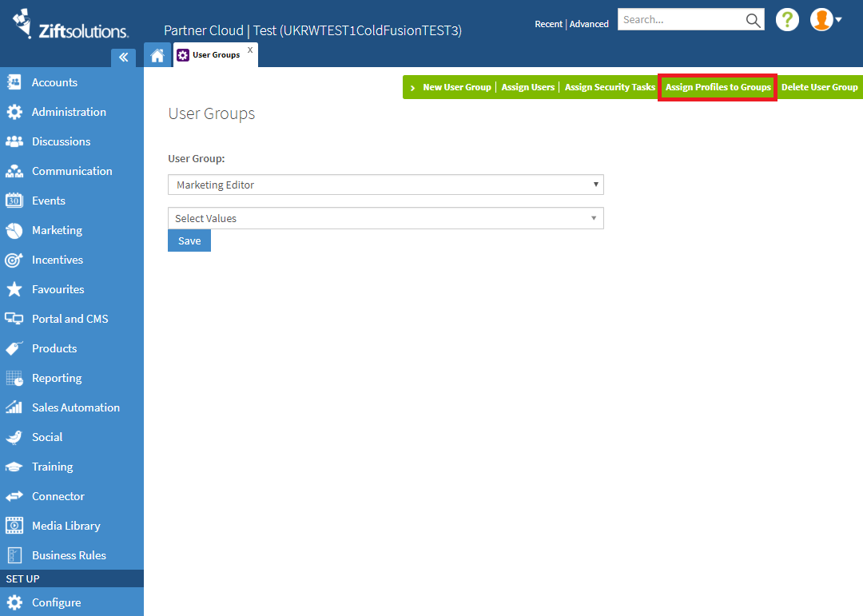Click the Discussions people icon
This screenshot has height=616, width=863.
pos(14,141)
